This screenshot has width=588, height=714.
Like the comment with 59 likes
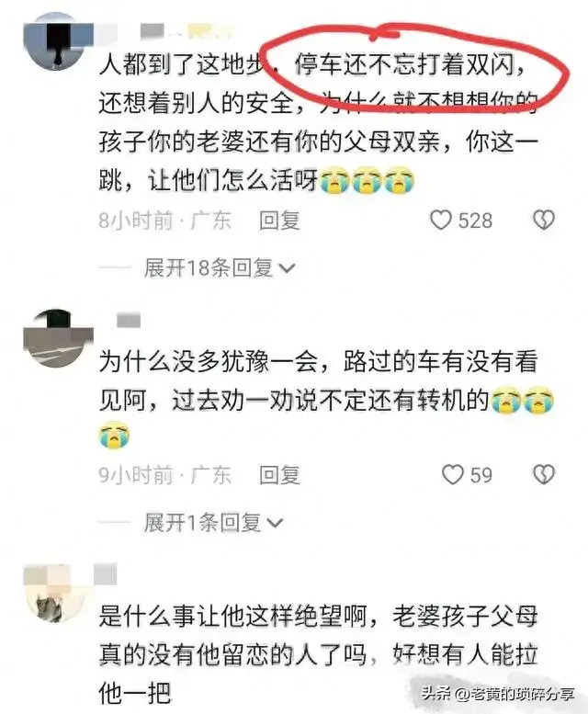(x=453, y=475)
